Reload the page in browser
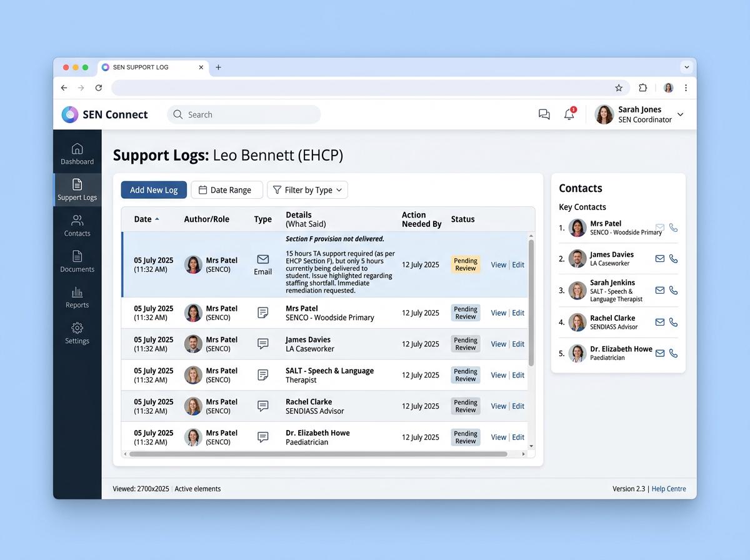 (x=99, y=88)
